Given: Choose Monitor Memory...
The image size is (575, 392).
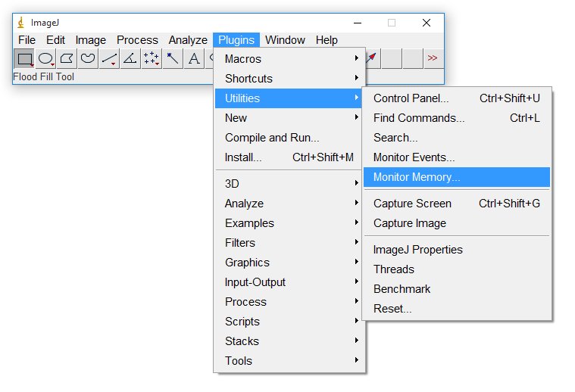Looking at the screenshot, I should coord(457,177).
